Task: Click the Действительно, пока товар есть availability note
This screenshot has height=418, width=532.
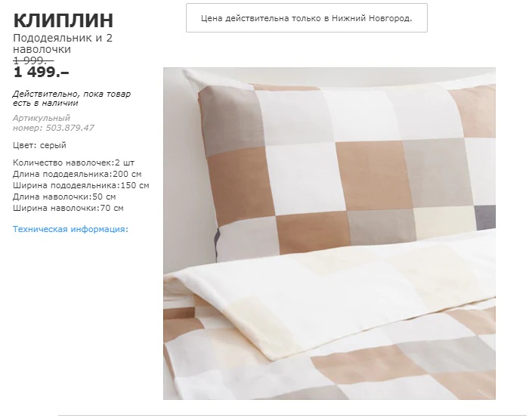Action: coord(72,98)
